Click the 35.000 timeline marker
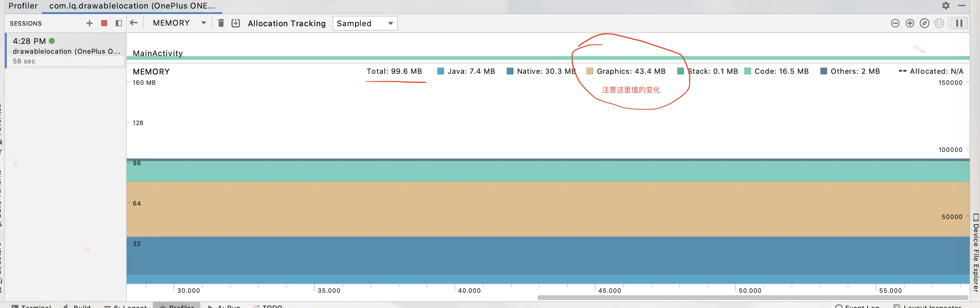Screen dimensions: 980x308 (329, 291)
